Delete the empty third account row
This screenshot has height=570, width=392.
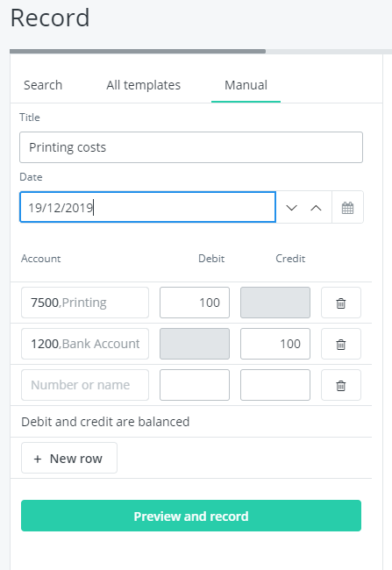pos(341,385)
